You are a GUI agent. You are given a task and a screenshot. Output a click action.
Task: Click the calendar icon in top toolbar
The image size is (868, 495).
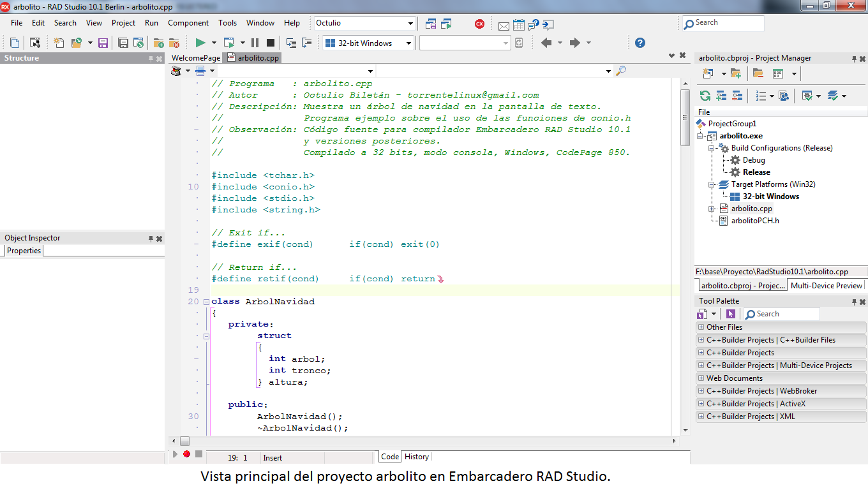[518, 24]
